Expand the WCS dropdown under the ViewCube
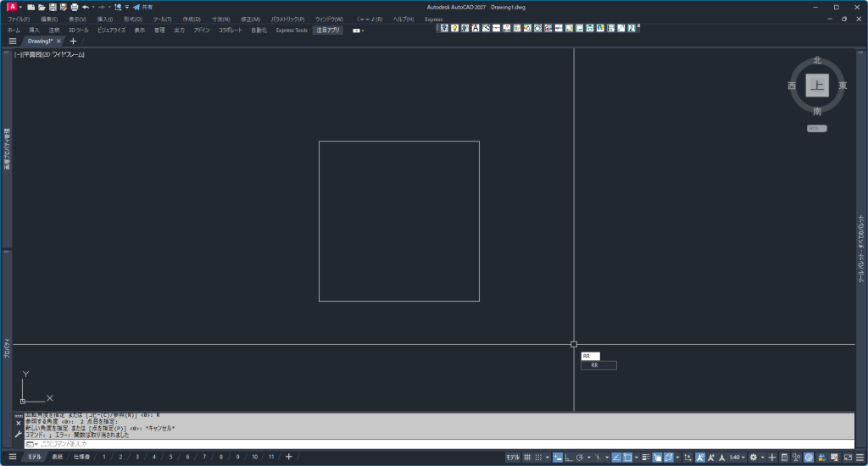This screenshot has width=868, height=466. [817, 129]
